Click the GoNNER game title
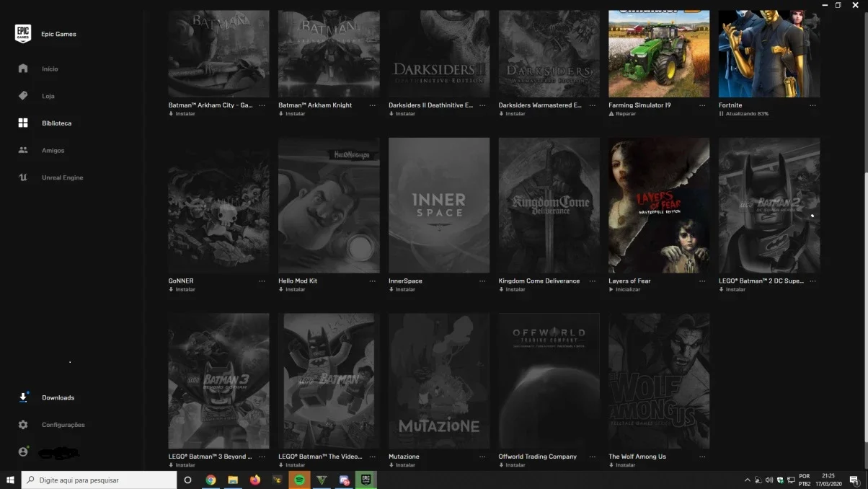 point(181,281)
